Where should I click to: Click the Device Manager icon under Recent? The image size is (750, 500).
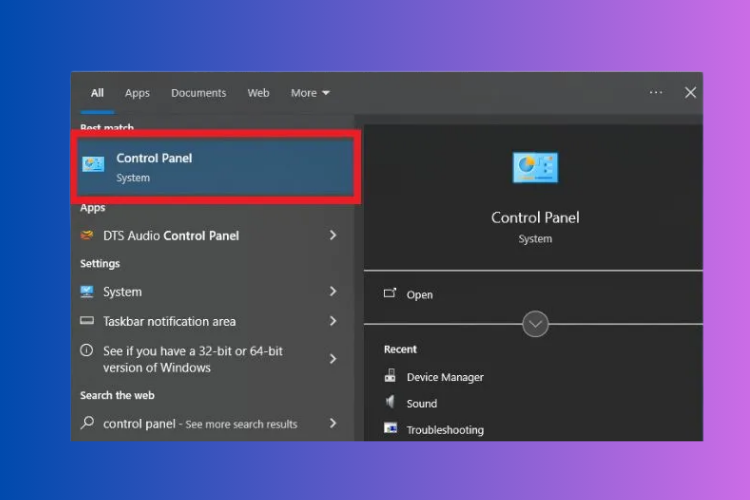point(390,376)
